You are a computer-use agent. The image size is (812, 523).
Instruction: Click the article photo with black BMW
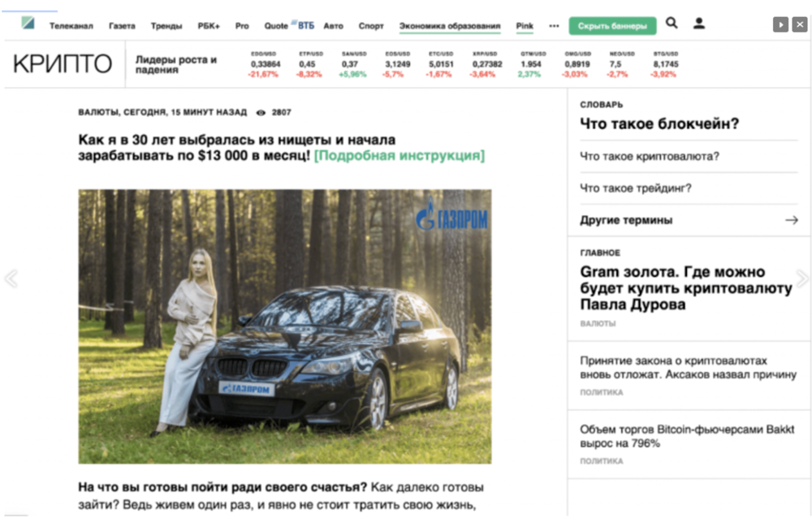pos(284,326)
